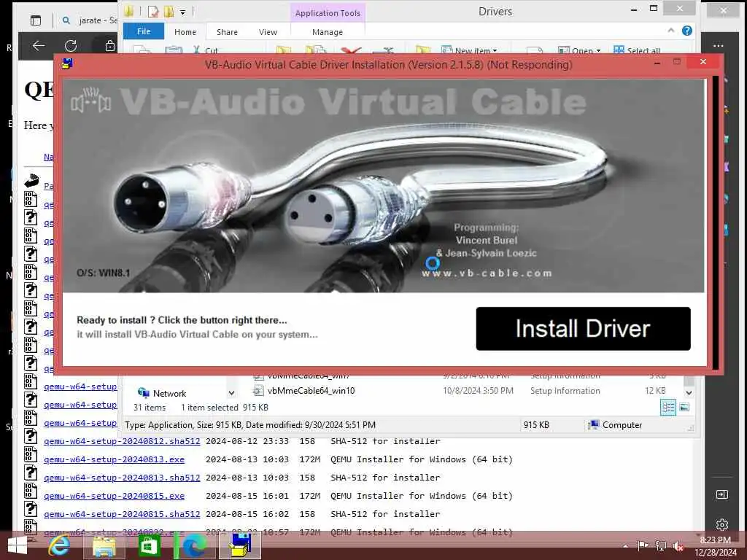Image resolution: width=747 pixels, height=560 pixels.
Task: Open Windows Store from taskbar
Action: [149, 545]
